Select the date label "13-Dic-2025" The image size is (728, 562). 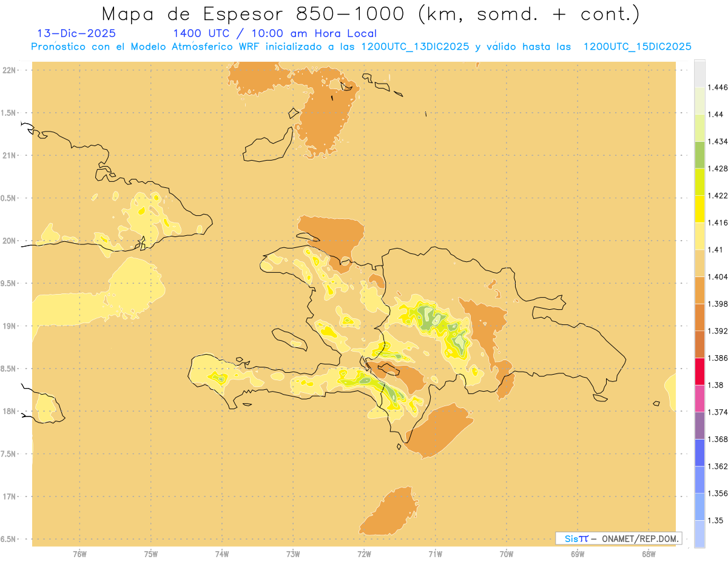[x=76, y=34]
